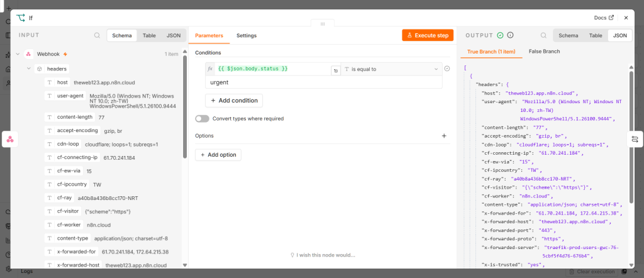Click the type icon beside content-type field

pos(50,238)
